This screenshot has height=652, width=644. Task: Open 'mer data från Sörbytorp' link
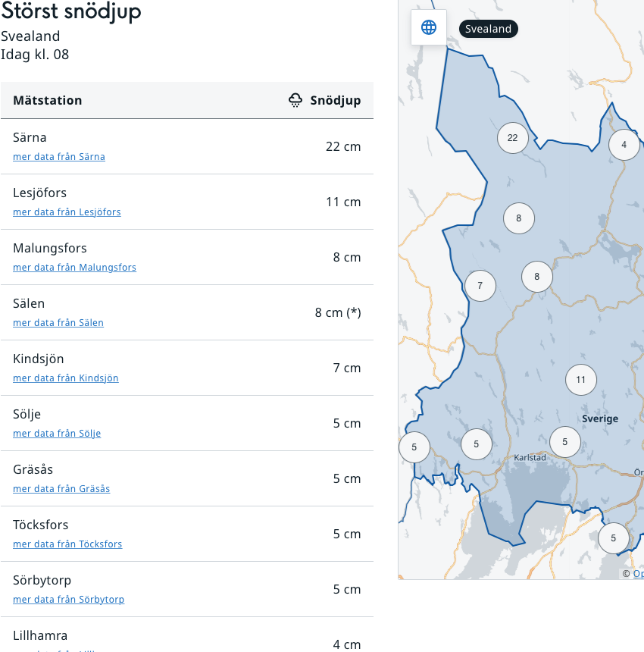(x=68, y=600)
